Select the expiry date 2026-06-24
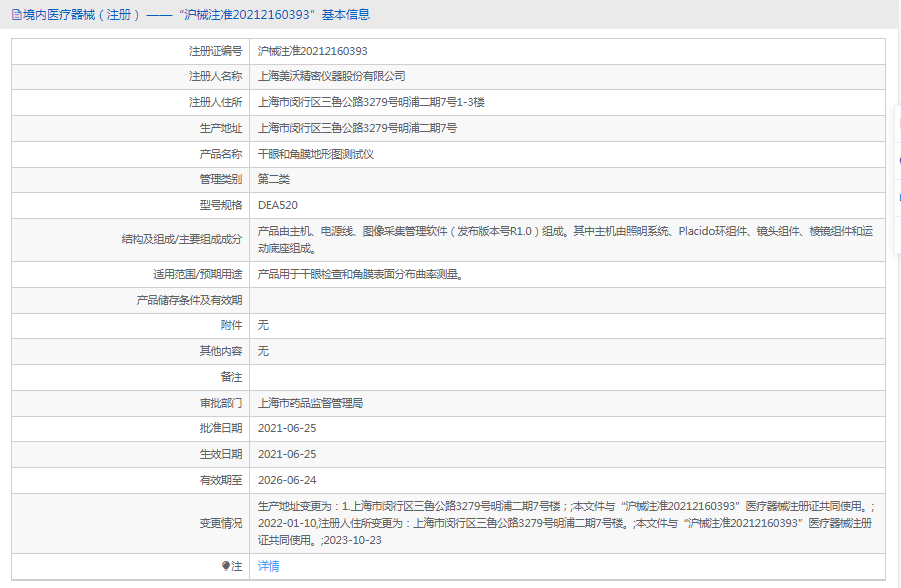The width and height of the screenshot is (901, 588). (287, 480)
